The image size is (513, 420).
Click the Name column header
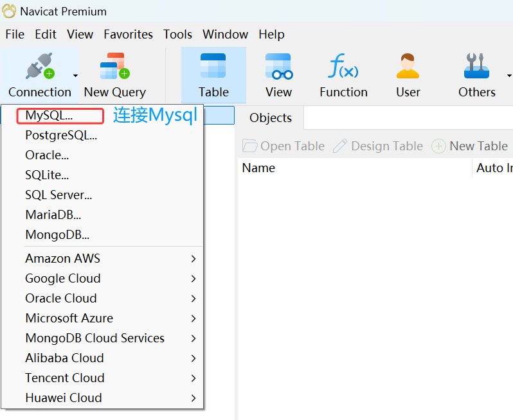coord(355,168)
